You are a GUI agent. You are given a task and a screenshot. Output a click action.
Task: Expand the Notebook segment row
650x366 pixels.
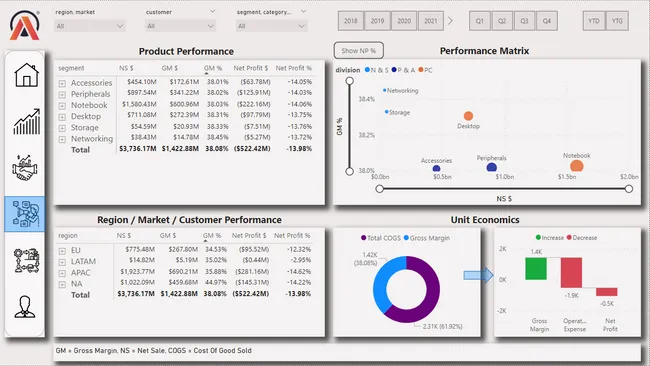[62, 106]
